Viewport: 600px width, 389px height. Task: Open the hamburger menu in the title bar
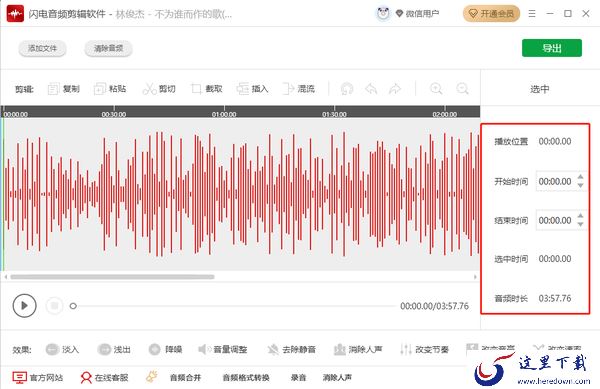click(532, 14)
